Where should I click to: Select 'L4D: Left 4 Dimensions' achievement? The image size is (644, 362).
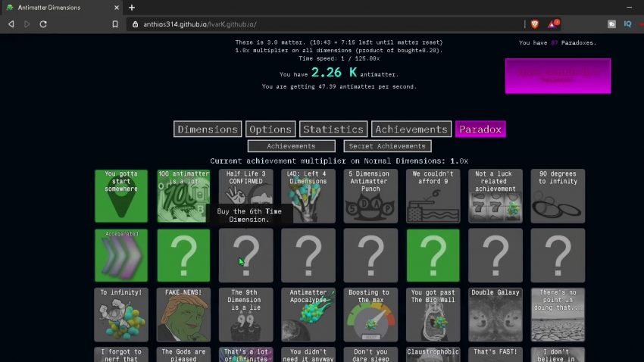pyautogui.click(x=308, y=196)
